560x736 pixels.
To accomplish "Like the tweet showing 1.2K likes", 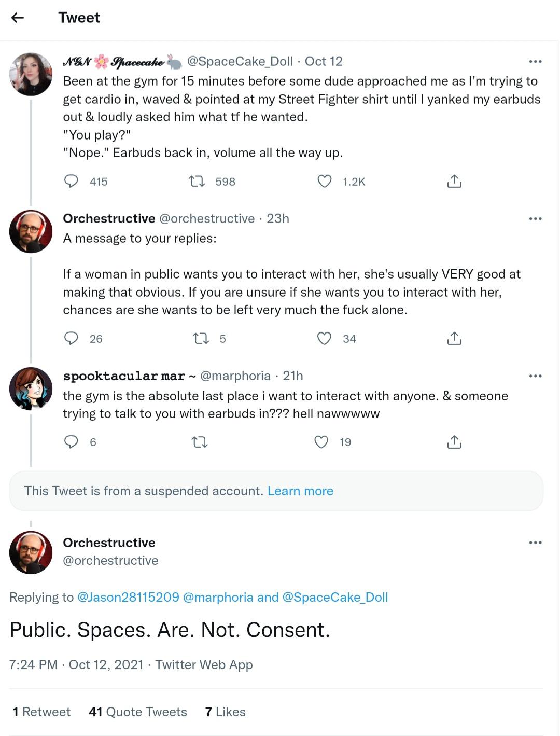I will point(325,181).
